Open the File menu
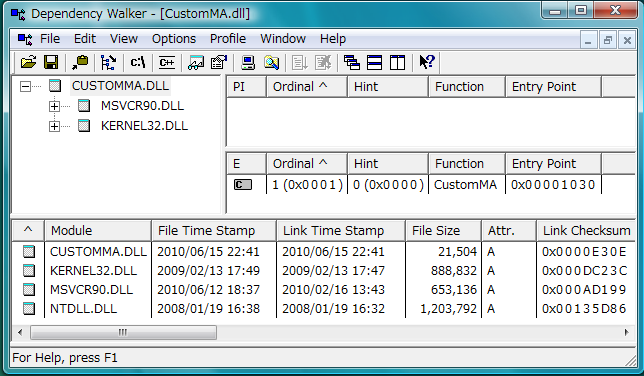The height and width of the screenshot is (376, 644). pyautogui.click(x=50, y=39)
